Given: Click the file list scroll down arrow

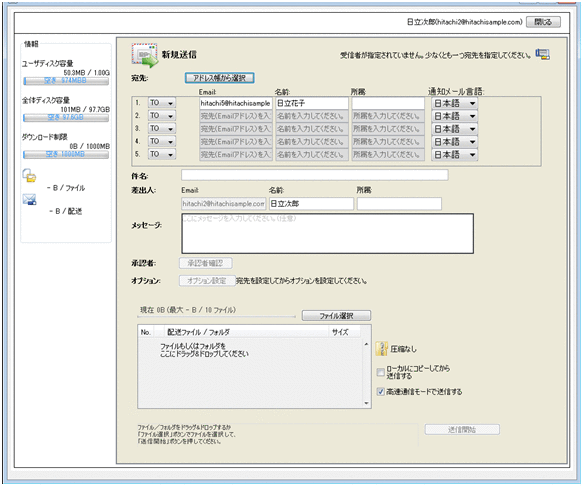Looking at the screenshot, I should [x=366, y=403].
